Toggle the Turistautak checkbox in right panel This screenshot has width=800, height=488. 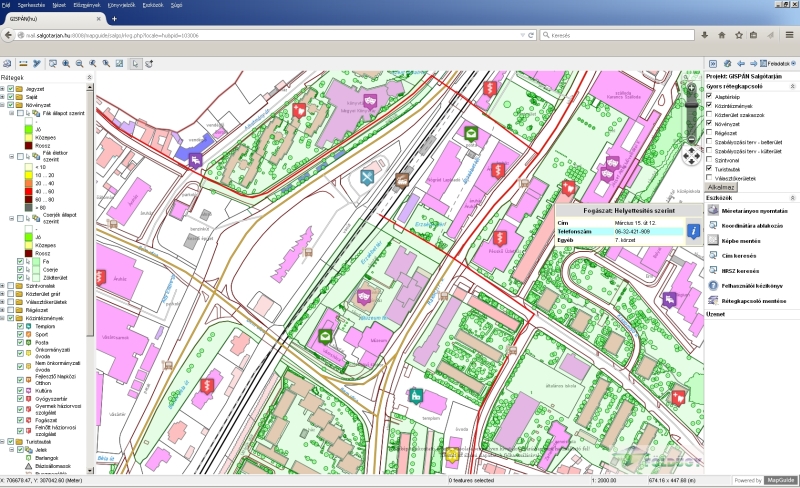(x=709, y=168)
